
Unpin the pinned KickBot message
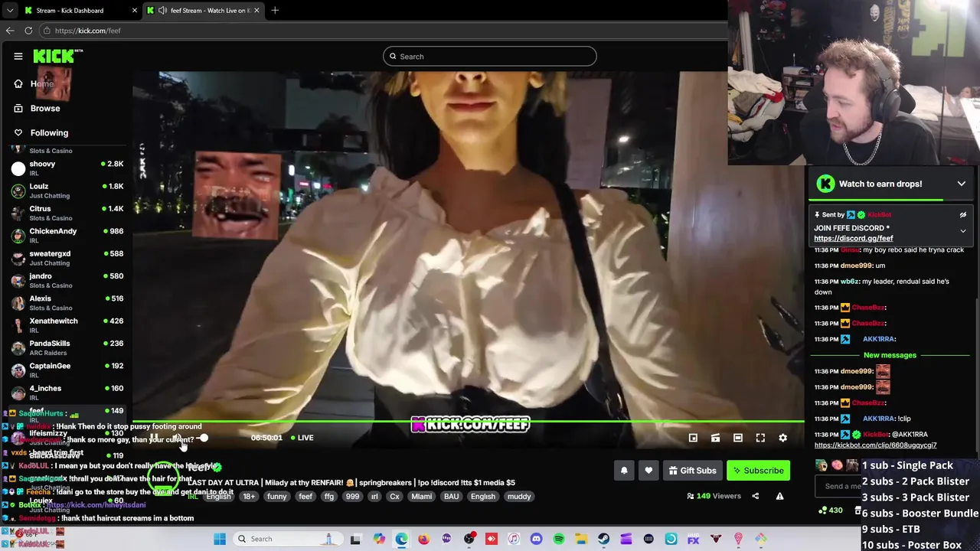[962, 215]
